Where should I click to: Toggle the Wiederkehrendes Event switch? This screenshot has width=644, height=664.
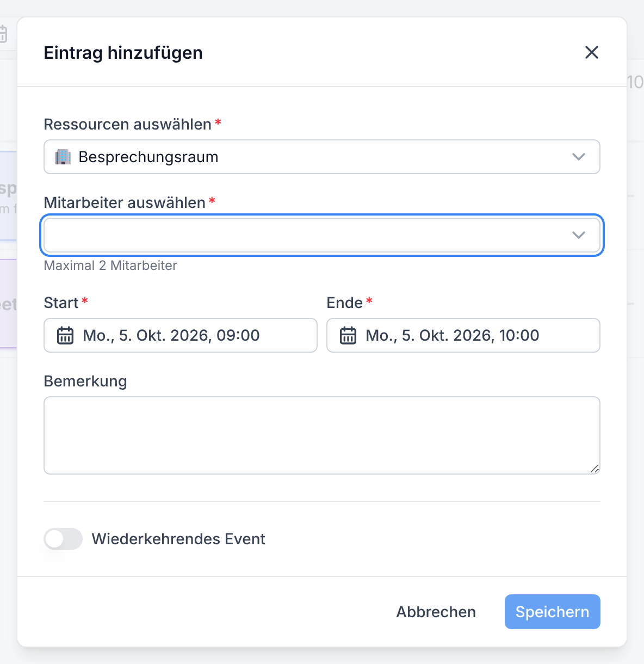point(63,539)
